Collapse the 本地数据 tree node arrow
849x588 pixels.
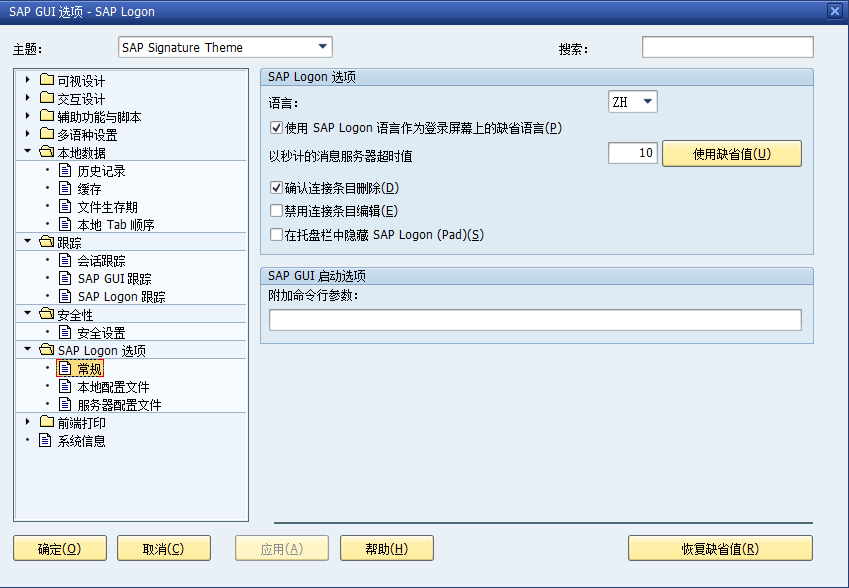[x=28, y=152]
